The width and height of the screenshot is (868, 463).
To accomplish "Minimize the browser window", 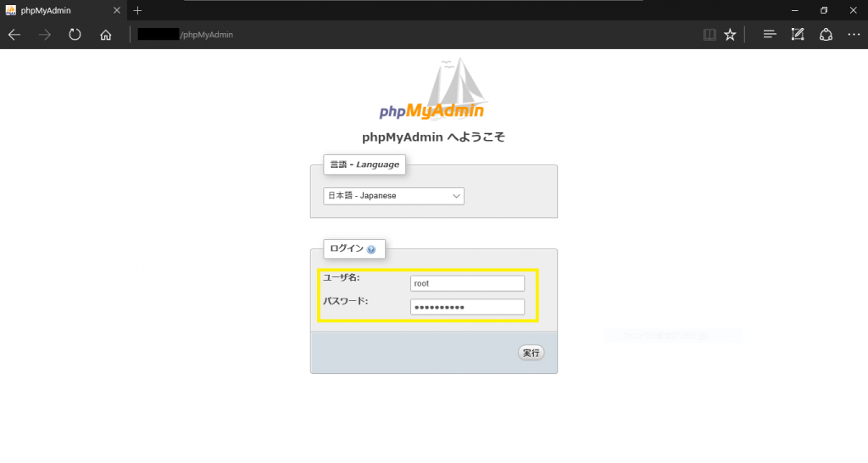I will [x=795, y=10].
